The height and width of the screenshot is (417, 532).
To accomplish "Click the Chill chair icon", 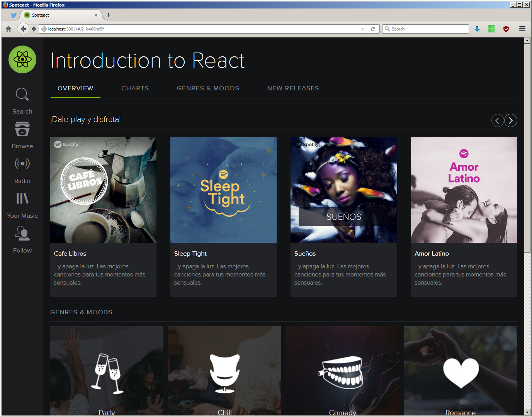I will click(225, 373).
